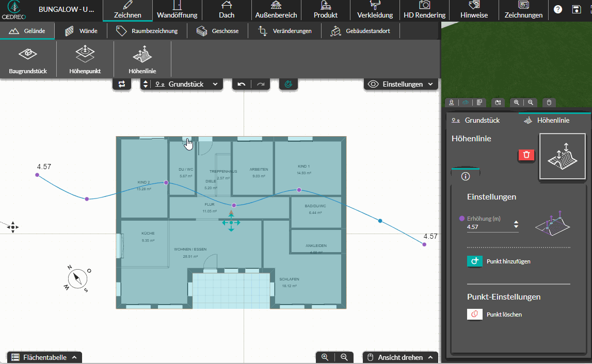The height and width of the screenshot is (364, 592).
Task: Toggle the teal magnet snap button
Action: 289,84
